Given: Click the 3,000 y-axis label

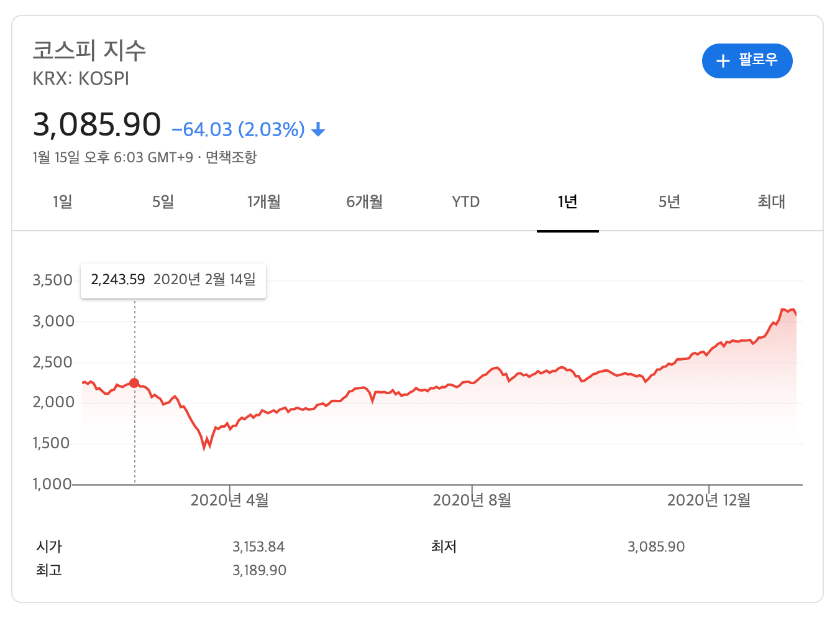Looking at the screenshot, I should point(53,321).
